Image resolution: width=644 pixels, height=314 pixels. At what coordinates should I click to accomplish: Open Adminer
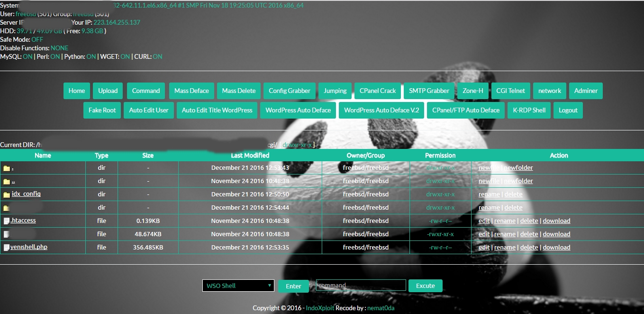[586, 91]
